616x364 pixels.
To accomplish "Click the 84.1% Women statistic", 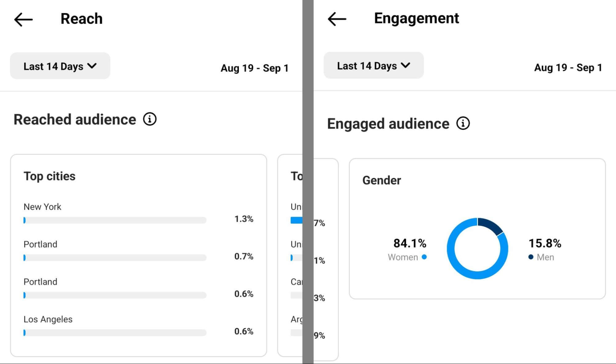I will pyautogui.click(x=410, y=244).
